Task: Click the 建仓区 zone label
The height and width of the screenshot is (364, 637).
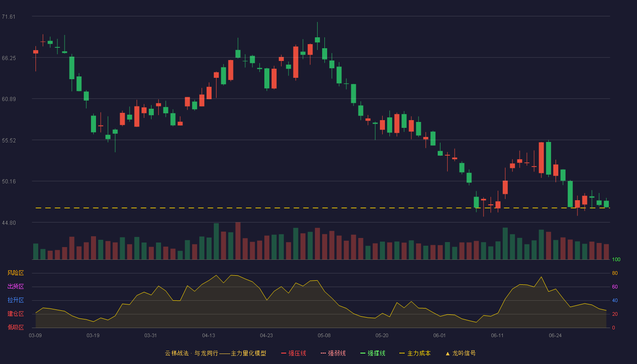Action: click(x=16, y=314)
